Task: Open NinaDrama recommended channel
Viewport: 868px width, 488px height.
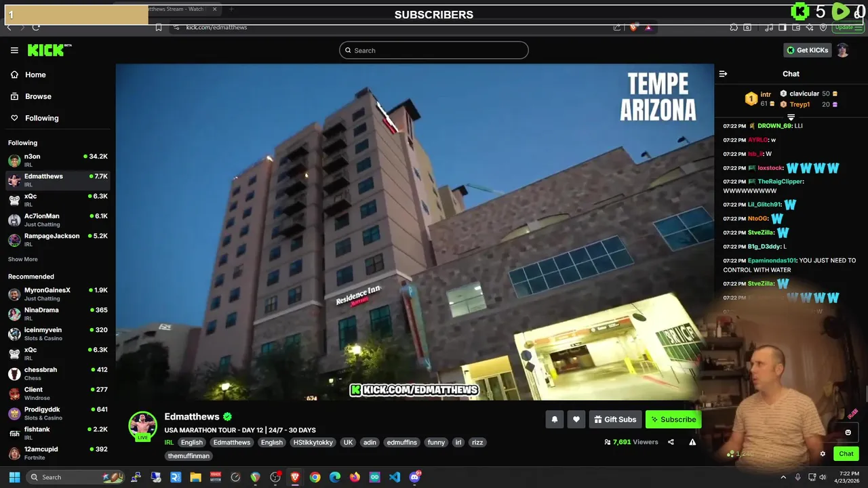Action: (x=58, y=313)
